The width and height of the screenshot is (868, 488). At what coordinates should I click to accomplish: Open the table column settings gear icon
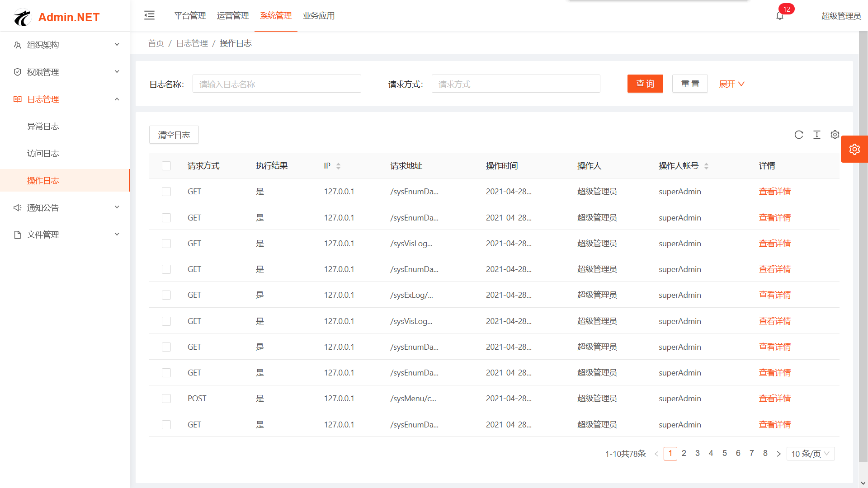835,135
